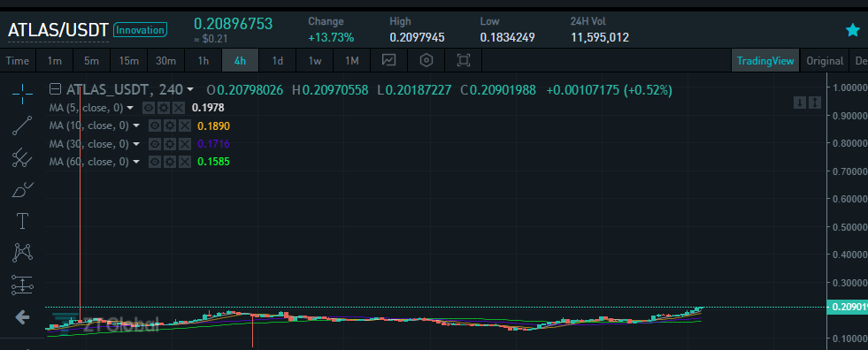Click the 0.1834249 low value

[x=508, y=38]
